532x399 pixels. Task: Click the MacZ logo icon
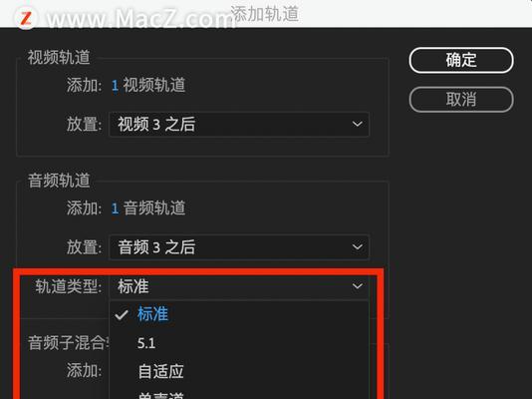[26, 18]
